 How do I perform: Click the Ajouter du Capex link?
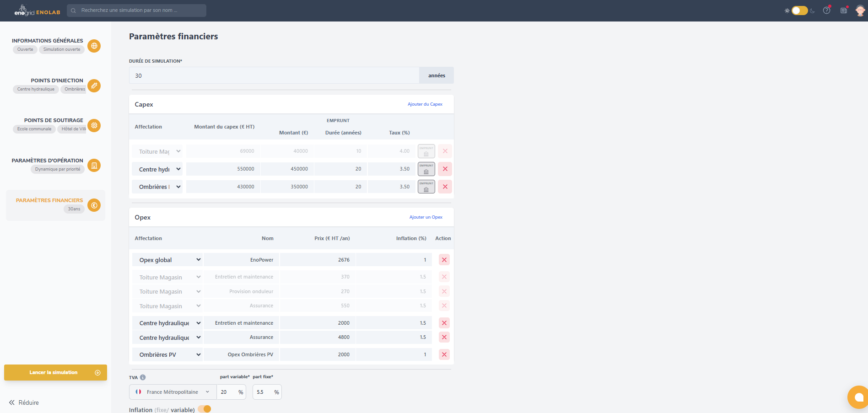425,104
